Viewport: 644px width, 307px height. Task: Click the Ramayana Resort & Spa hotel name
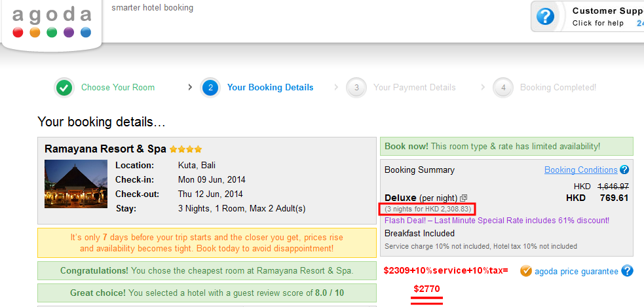(105, 149)
